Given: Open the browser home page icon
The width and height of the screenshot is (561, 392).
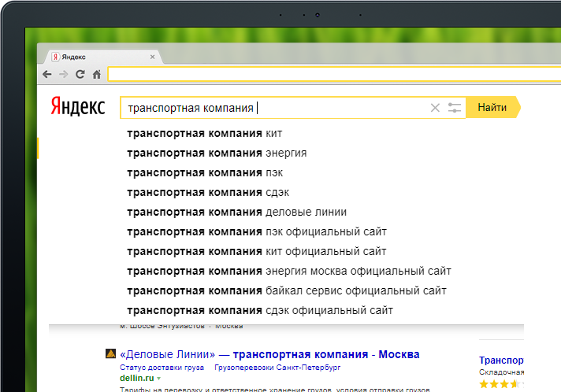Looking at the screenshot, I should coord(97,74).
